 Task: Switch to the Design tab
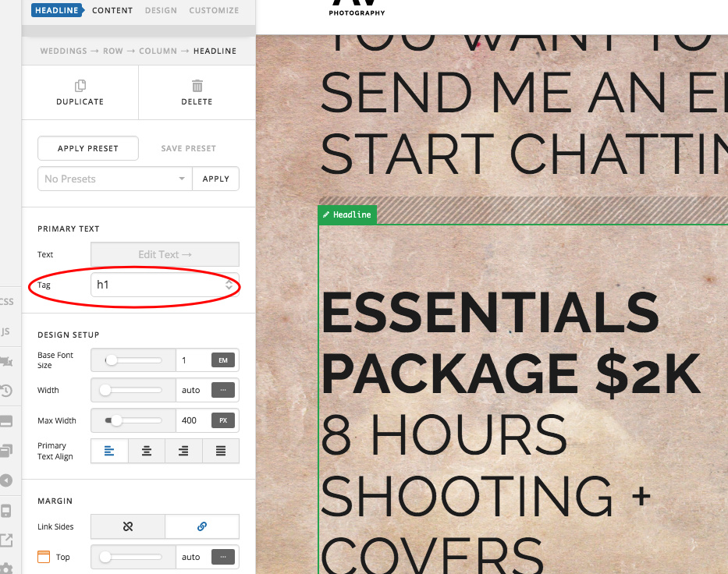(x=161, y=10)
